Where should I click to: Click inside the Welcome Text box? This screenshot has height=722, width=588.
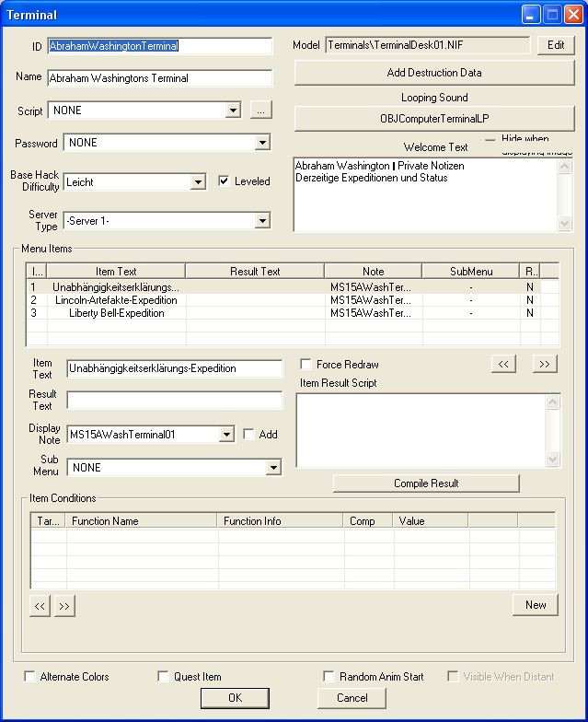[x=425, y=195]
